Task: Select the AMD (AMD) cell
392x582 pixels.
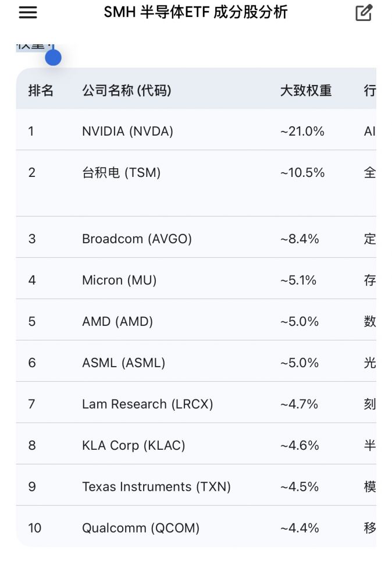Action: 117,321
